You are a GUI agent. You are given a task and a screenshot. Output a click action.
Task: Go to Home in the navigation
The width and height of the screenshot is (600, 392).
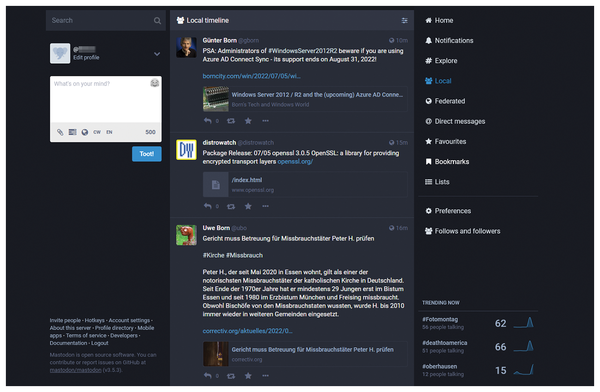coord(439,20)
